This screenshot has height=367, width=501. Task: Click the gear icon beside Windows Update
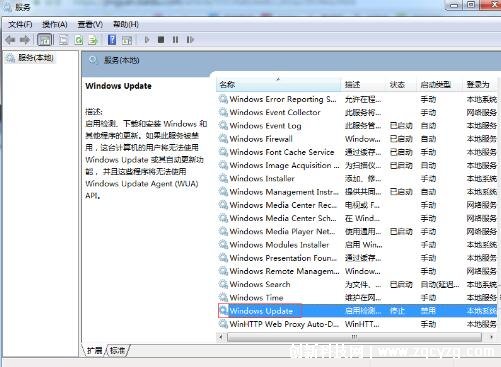[223, 311]
